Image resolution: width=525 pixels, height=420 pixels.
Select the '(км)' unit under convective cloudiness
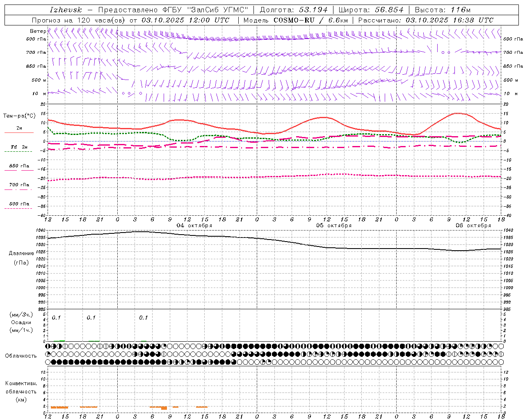21,399
